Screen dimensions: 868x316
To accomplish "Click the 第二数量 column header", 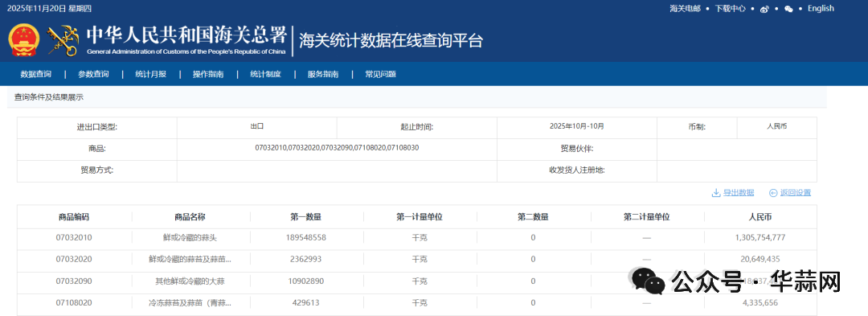I will click(x=533, y=217).
